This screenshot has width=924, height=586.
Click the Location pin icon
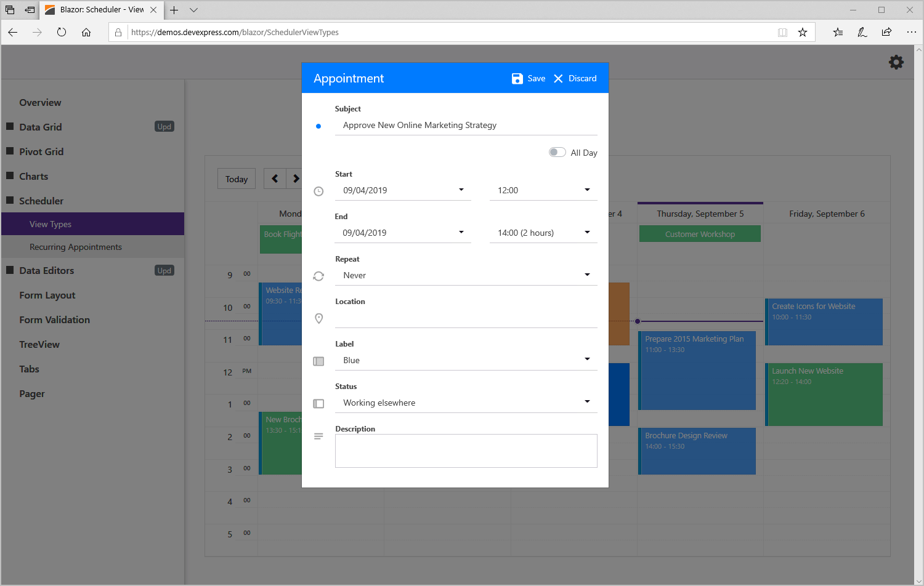(x=318, y=319)
